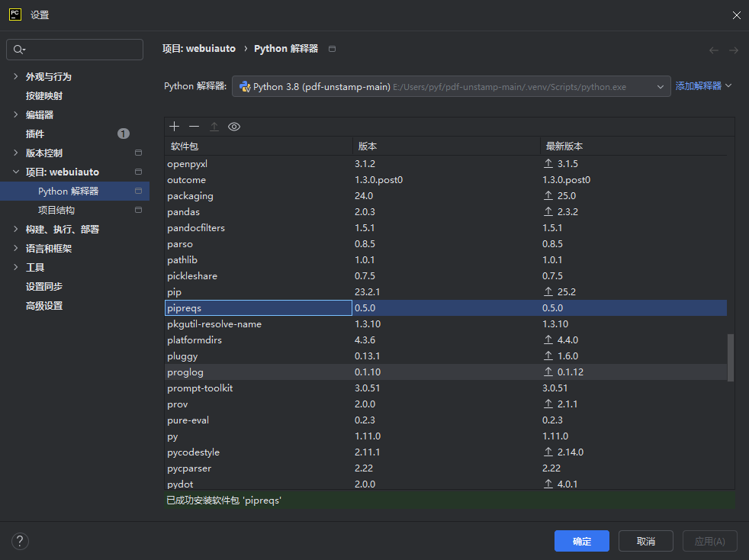This screenshot has width=749, height=560.
Task: Select Python 解释器 in the sidebar
Action: (75, 191)
